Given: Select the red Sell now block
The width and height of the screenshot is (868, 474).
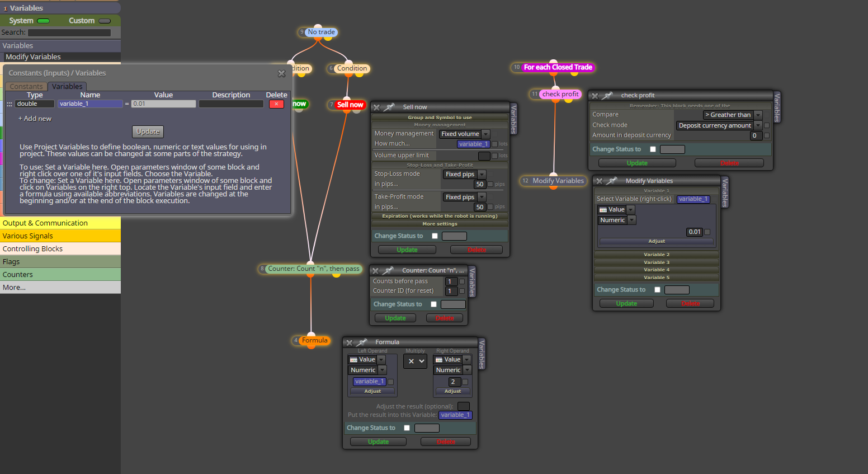Looking at the screenshot, I should point(350,105).
